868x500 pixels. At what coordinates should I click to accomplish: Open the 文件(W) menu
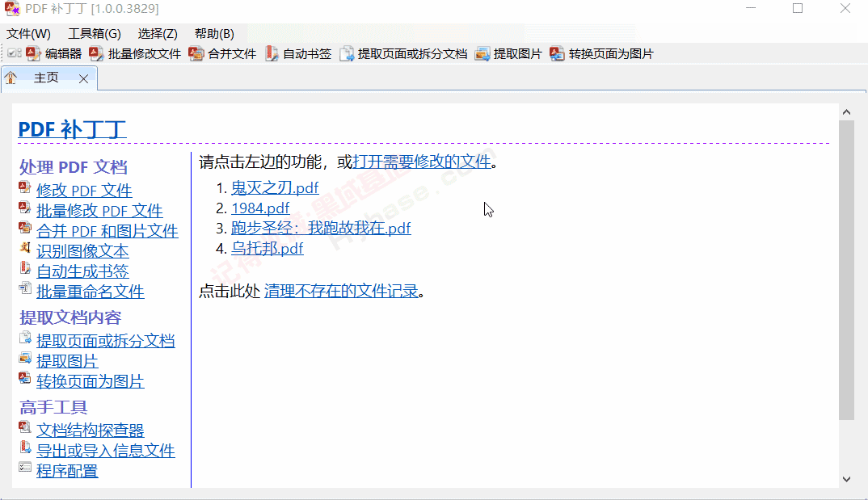(29, 33)
